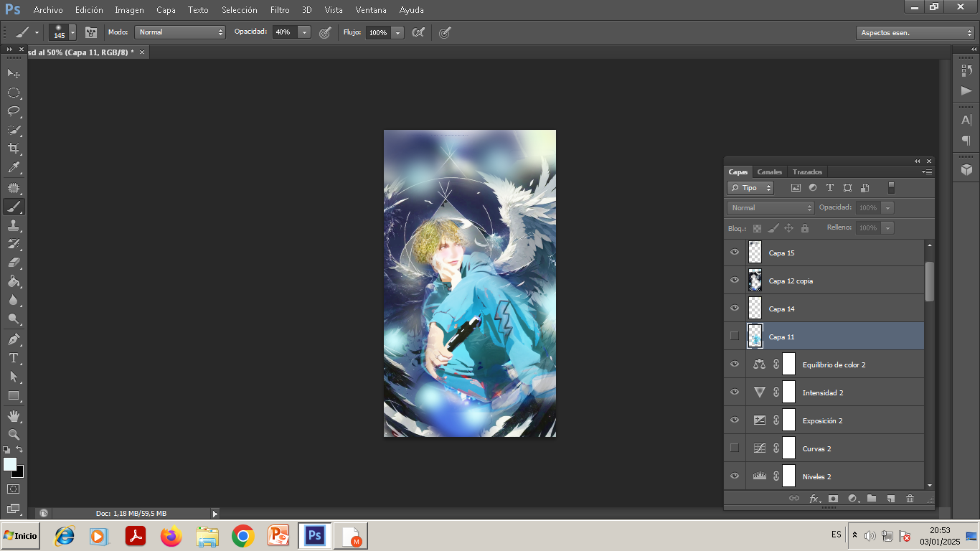Select the Quick Selection tool
The height and width of the screenshot is (551, 980).
click(x=14, y=130)
